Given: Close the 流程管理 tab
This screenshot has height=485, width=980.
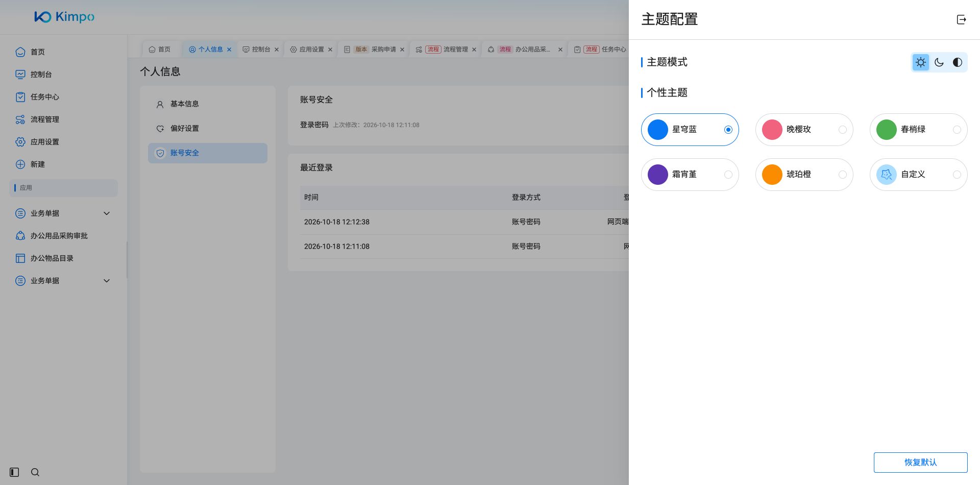Looking at the screenshot, I should [474, 50].
